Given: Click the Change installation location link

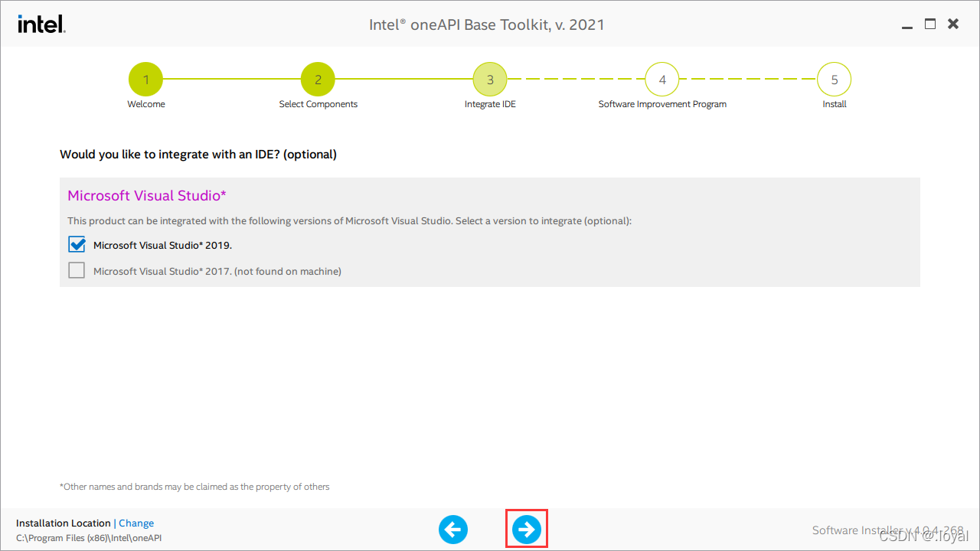Looking at the screenshot, I should pos(136,523).
